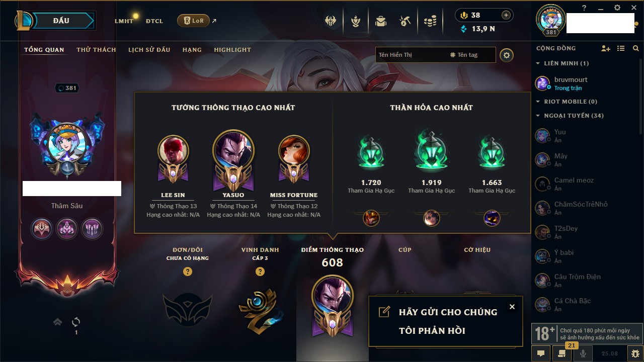Open the THỬ THÁCH tab
Viewport: 644px width, 362px height.
coord(96,50)
